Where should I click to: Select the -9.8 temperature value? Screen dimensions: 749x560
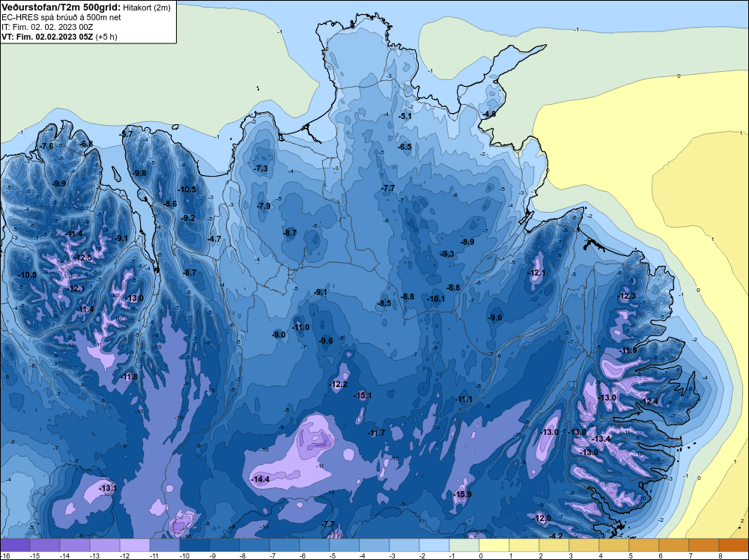[140, 173]
